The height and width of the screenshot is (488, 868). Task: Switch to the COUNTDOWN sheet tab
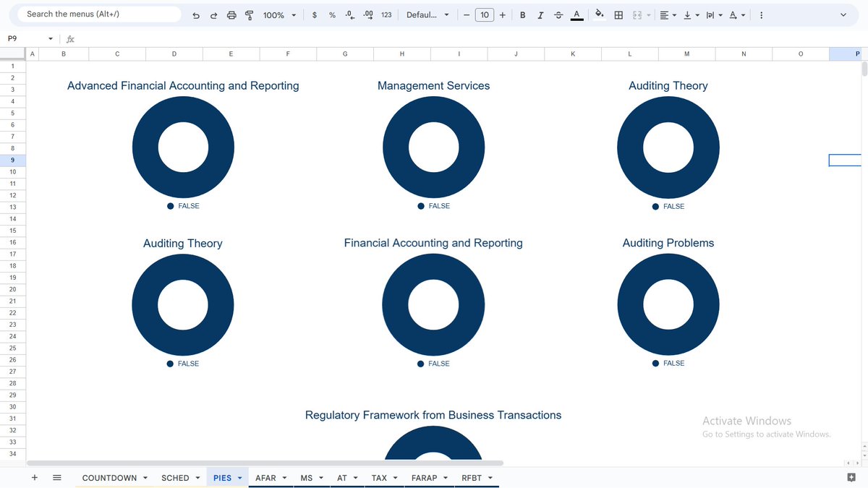109,477
